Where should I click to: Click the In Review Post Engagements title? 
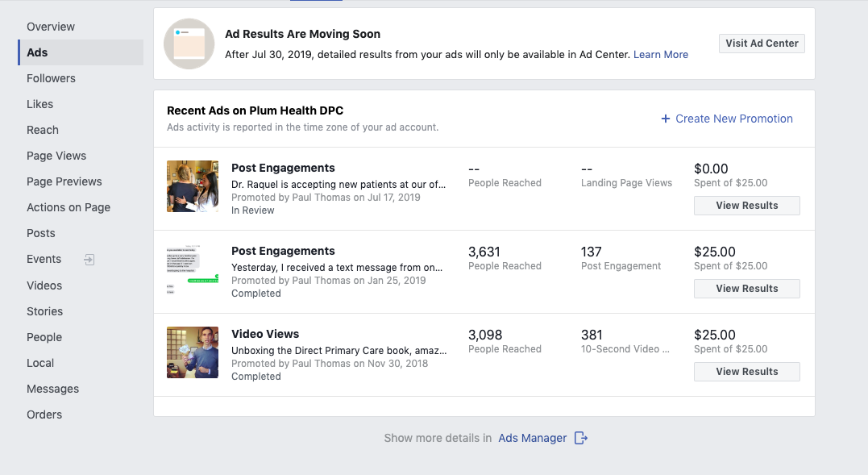coord(283,168)
